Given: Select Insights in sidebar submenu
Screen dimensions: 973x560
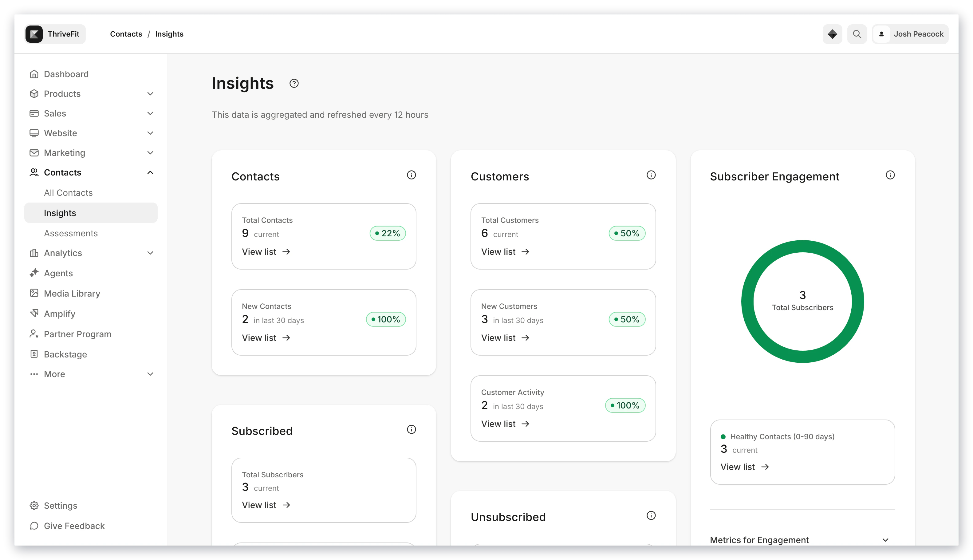Looking at the screenshot, I should pos(91,213).
